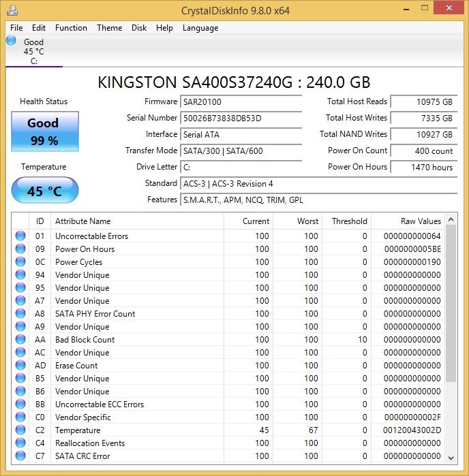The width and height of the screenshot is (469, 476).
Task: Select the Good 45 °C C: drive tab
Action: (x=33, y=50)
